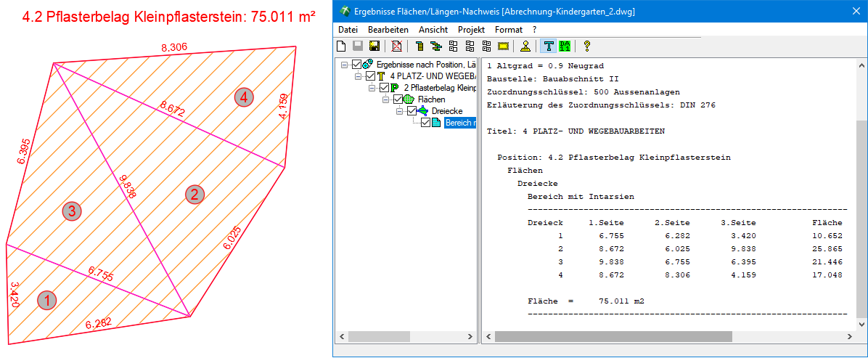Open help with the question mark icon

click(586, 46)
